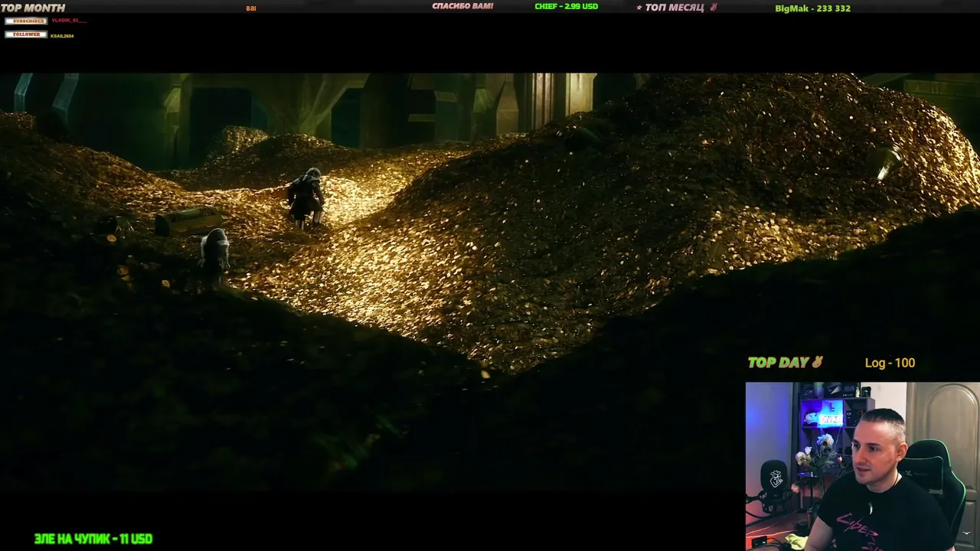The width and height of the screenshot is (980, 551).
Task: Click the CHIEF - 2.99 USD donation
Action: [566, 6]
